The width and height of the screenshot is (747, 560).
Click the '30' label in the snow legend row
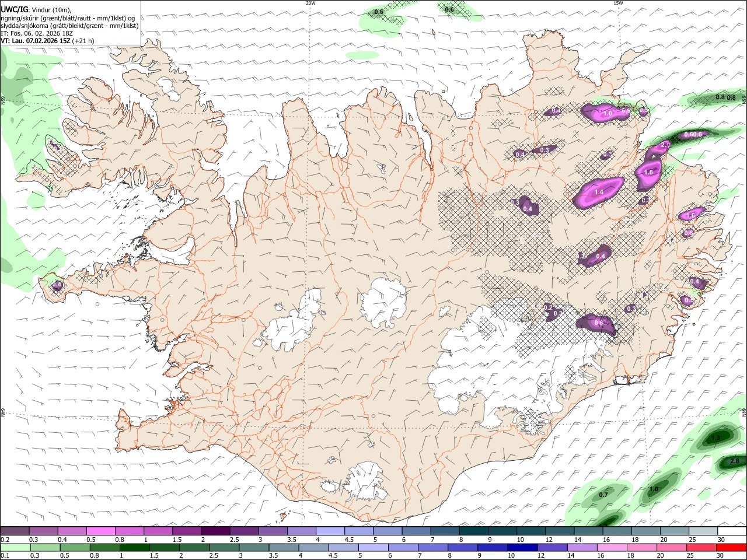tap(721, 540)
